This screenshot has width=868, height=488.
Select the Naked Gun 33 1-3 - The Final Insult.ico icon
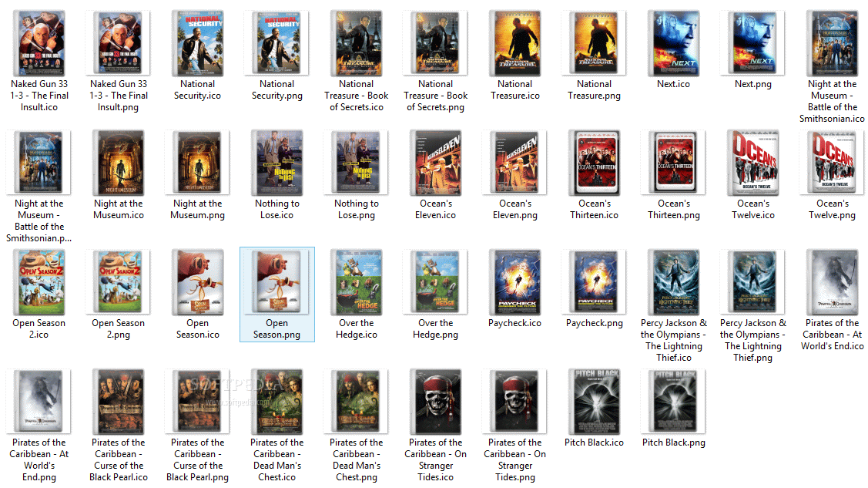click(39, 43)
